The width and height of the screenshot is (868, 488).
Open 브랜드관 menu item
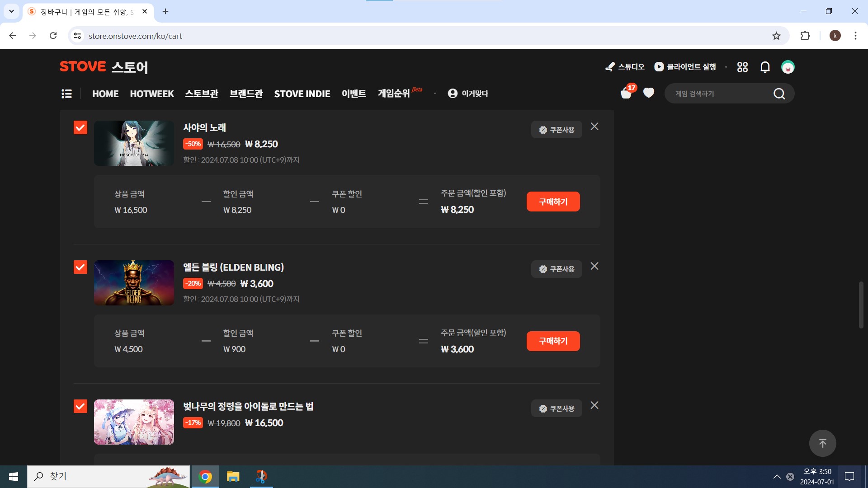point(246,94)
